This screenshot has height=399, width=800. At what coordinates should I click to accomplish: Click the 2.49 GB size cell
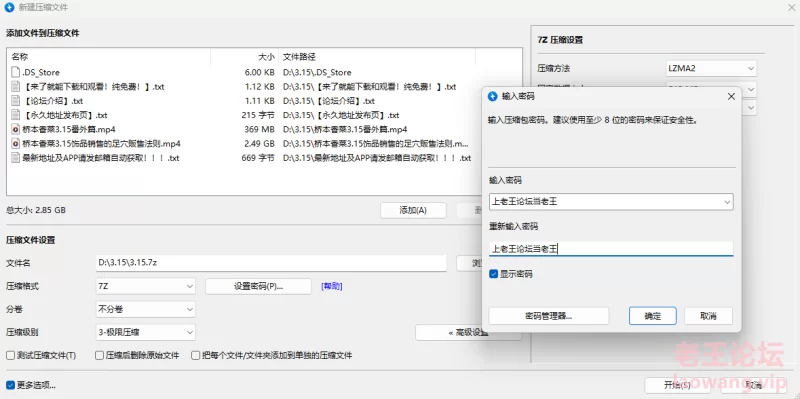click(x=259, y=143)
